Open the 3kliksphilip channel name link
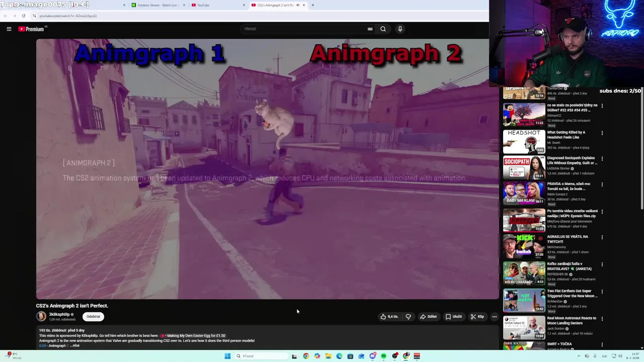The height and width of the screenshot is (362, 644). [x=59, y=314]
